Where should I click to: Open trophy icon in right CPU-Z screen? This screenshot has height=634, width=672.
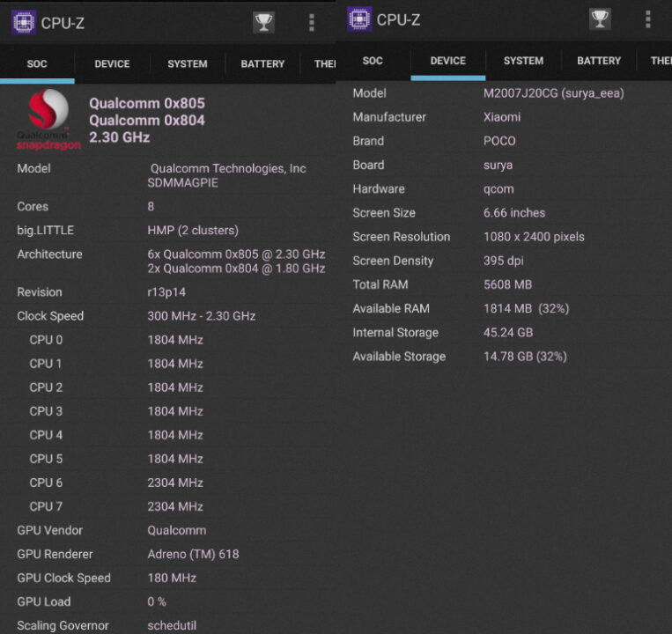pos(600,19)
